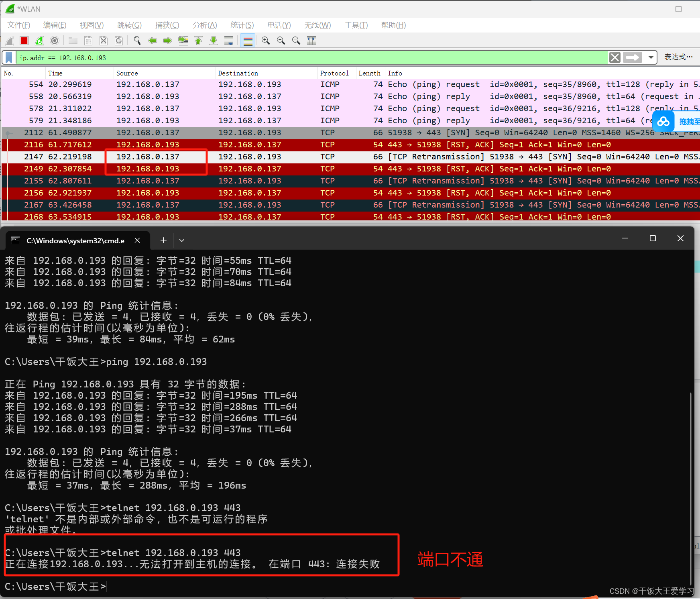Apply the display filter arrow
This screenshot has width=700, height=599.
[x=633, y=57]
